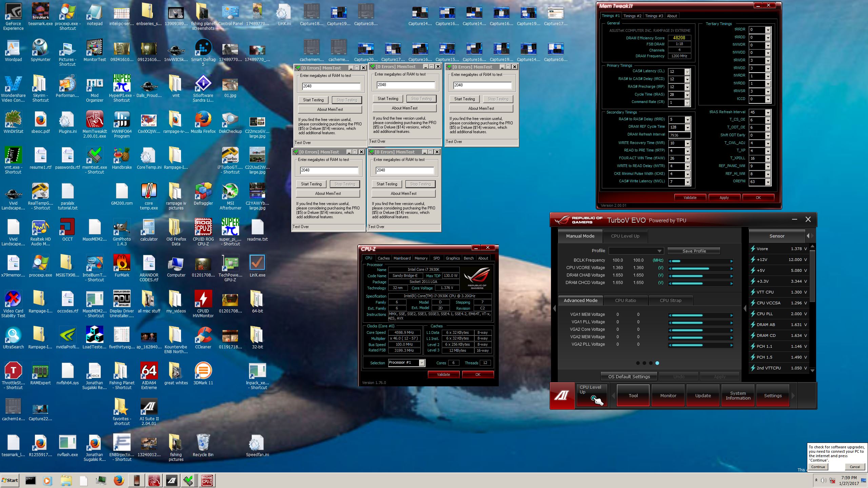The image size is (868, 488).
Task: Launch tessmark.exe desktop icon
Action: (x=40, y=14)
